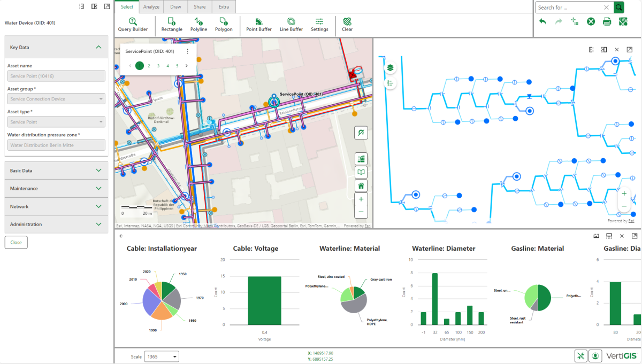Click the Close button in device panel
The image size is (642, 364).
(16, 242)
